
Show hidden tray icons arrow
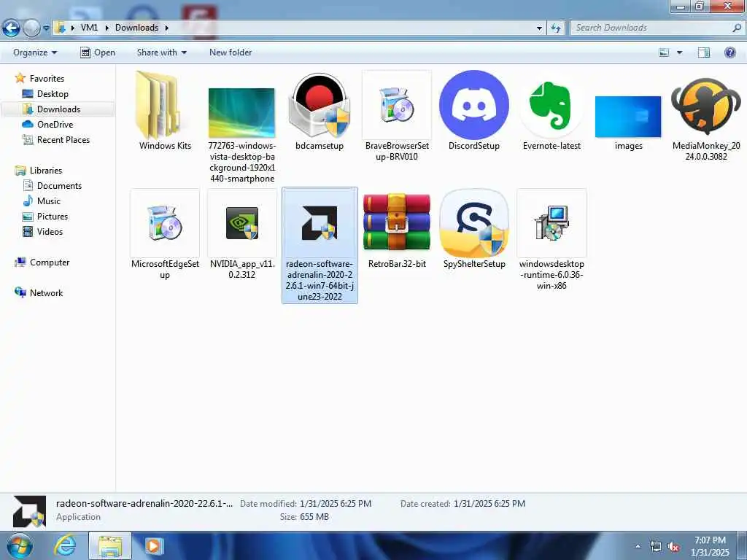(x=638, y=547)
